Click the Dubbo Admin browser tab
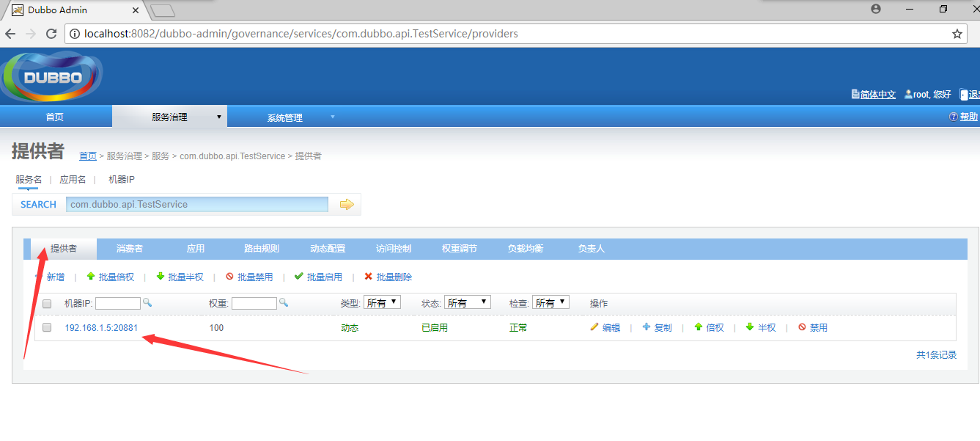 pos(73,10)
